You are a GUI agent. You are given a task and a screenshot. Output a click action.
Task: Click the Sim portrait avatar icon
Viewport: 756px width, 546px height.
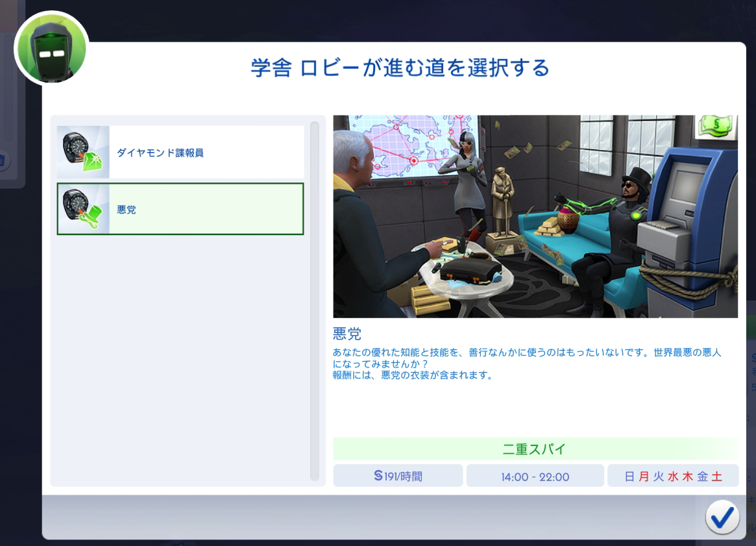[x=51, y=49]
